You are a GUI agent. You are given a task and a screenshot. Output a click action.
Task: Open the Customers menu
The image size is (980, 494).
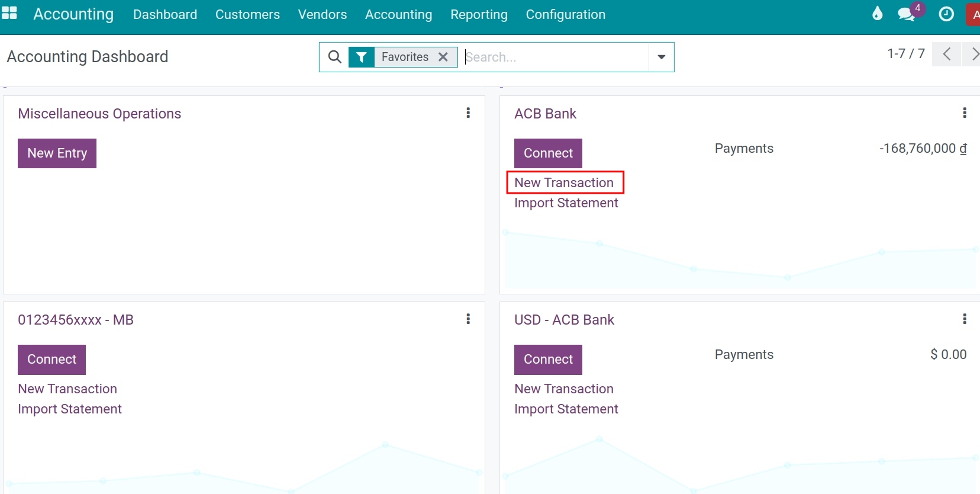point(247,14)
